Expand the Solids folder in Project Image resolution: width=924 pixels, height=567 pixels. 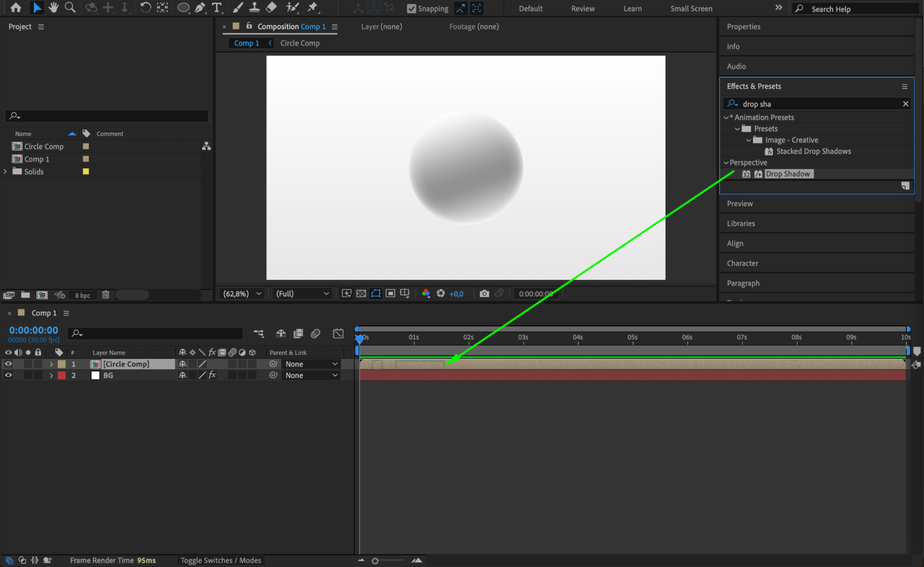6,172
